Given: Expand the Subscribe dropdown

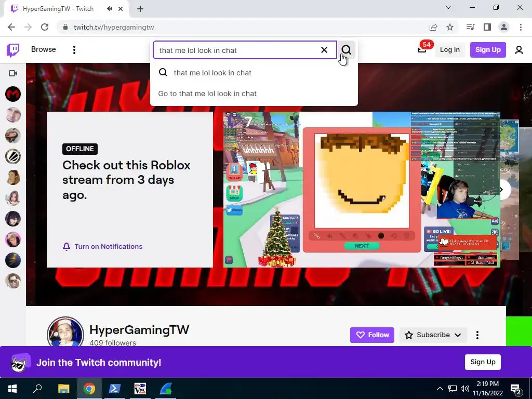Looking at the screenshot, I should [x=433, y=335].
